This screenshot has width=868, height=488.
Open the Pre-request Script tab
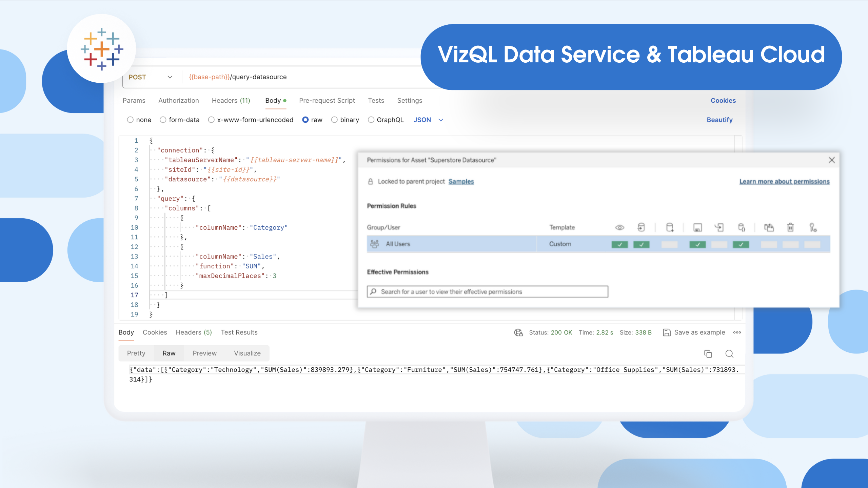327,101
